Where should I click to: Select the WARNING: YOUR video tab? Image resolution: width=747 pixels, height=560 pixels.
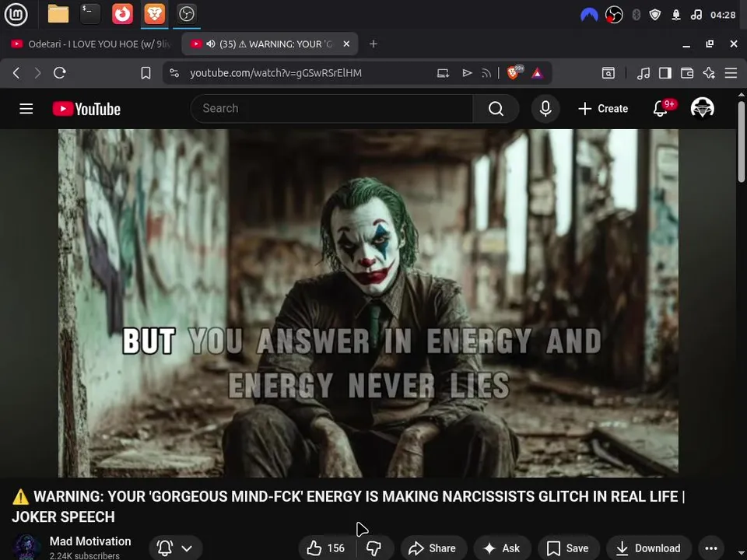(x=268, y=44)
